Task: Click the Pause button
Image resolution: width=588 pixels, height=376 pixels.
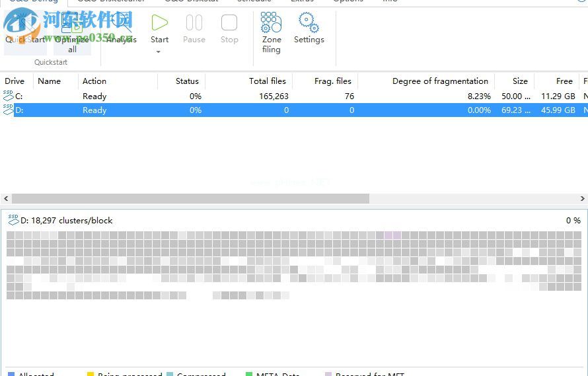Action: [x=194, y=28]
